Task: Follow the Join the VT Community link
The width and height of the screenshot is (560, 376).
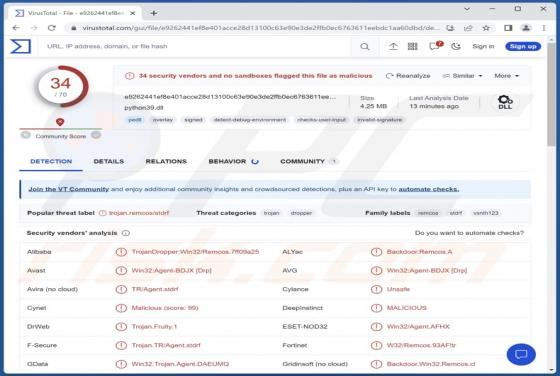Action: pyautogui.click(x=69, y=189)
